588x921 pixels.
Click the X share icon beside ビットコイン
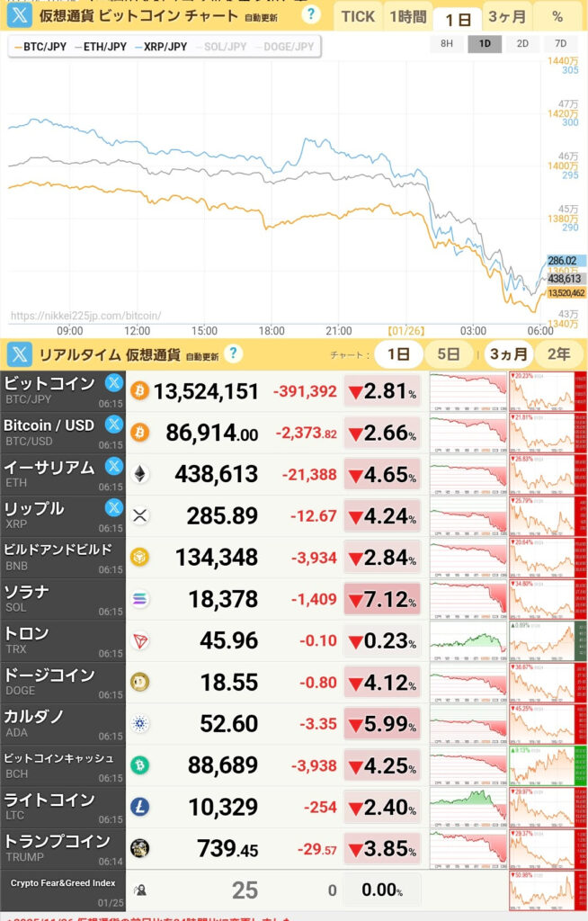click(x=114, y=382)
